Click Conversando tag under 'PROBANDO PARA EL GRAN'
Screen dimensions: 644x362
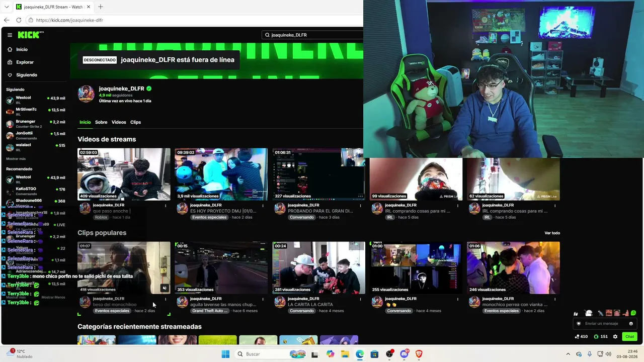pos(302,217)
